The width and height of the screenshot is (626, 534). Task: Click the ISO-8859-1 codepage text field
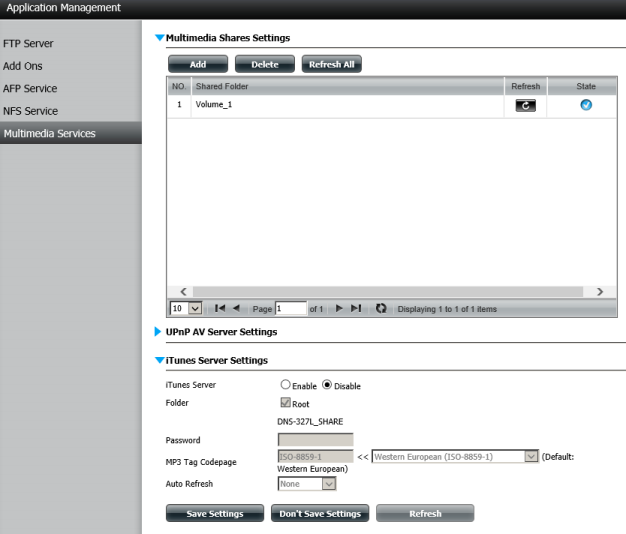tap(315, 457)
